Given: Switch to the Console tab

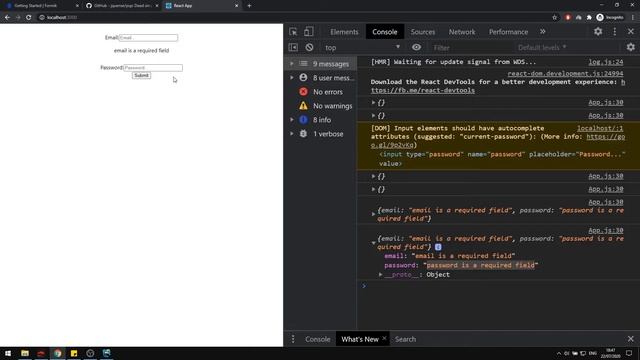Looking at the screenshot, I should (384, 32).
